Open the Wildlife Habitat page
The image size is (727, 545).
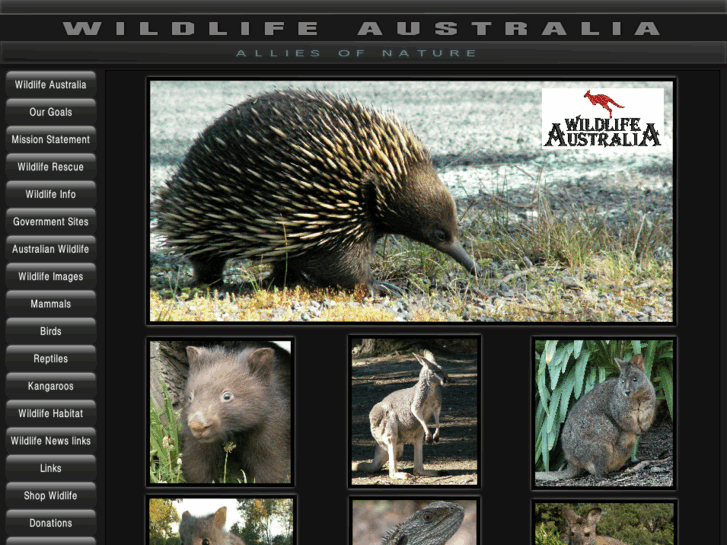51,413
